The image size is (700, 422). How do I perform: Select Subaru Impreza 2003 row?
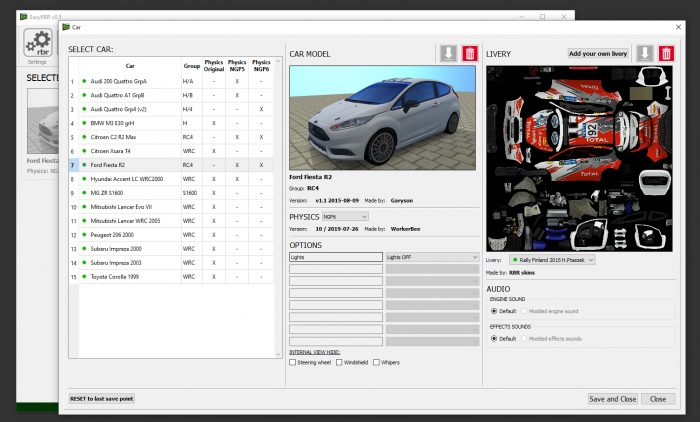pos(171,263)
